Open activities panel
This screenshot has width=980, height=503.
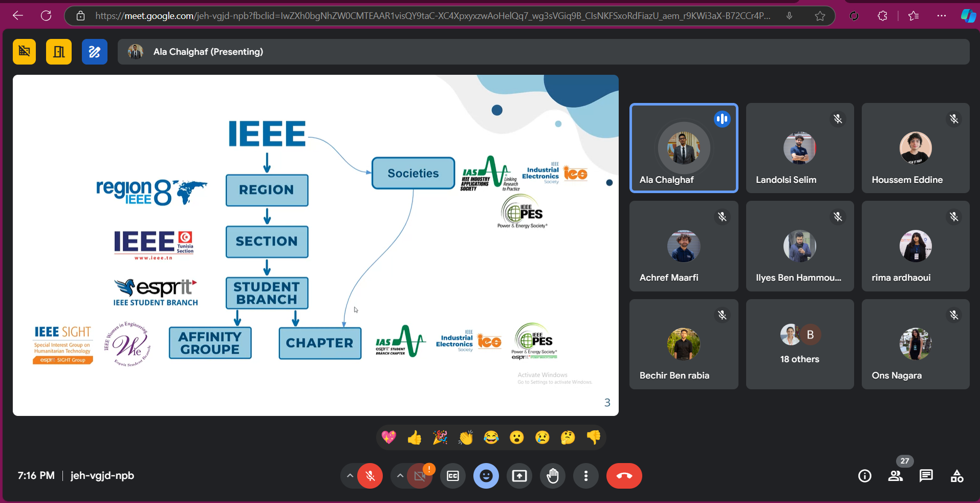coord(957,476)
